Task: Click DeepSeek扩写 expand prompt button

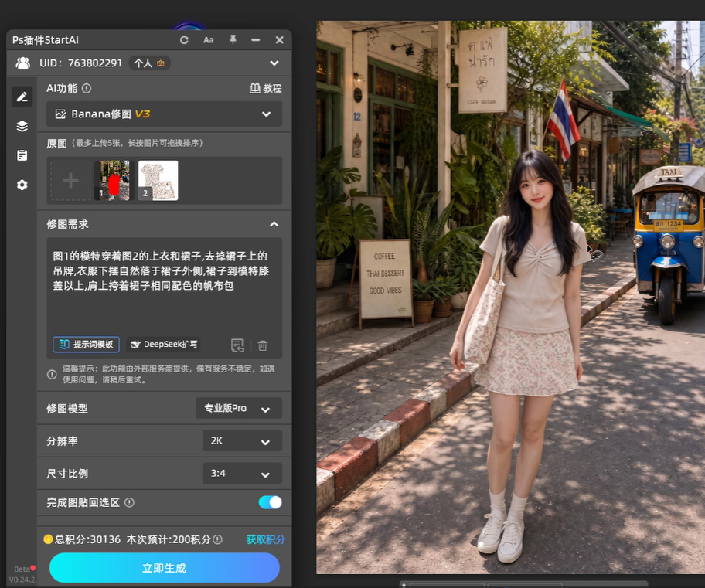Action: (x=164, y=345)
